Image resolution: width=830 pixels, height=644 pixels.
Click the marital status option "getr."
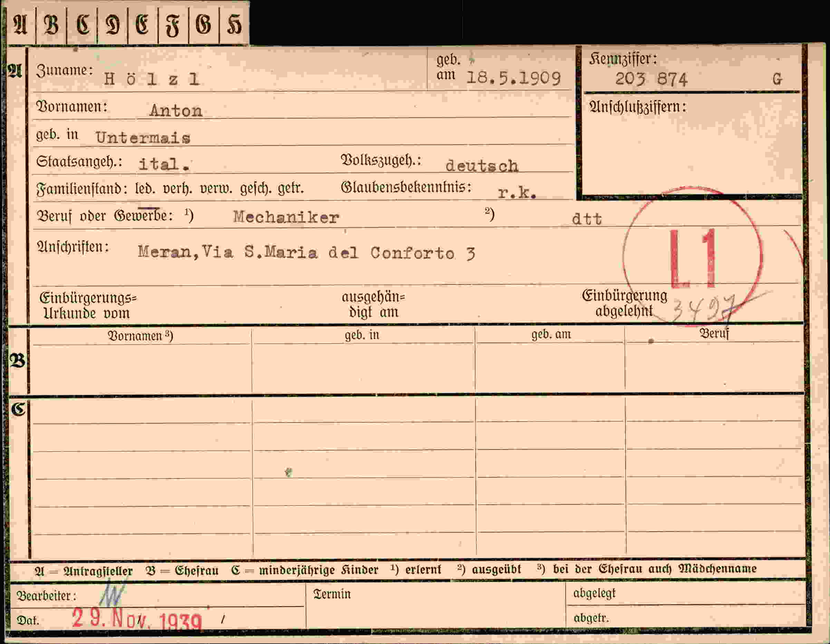point(291,188)
